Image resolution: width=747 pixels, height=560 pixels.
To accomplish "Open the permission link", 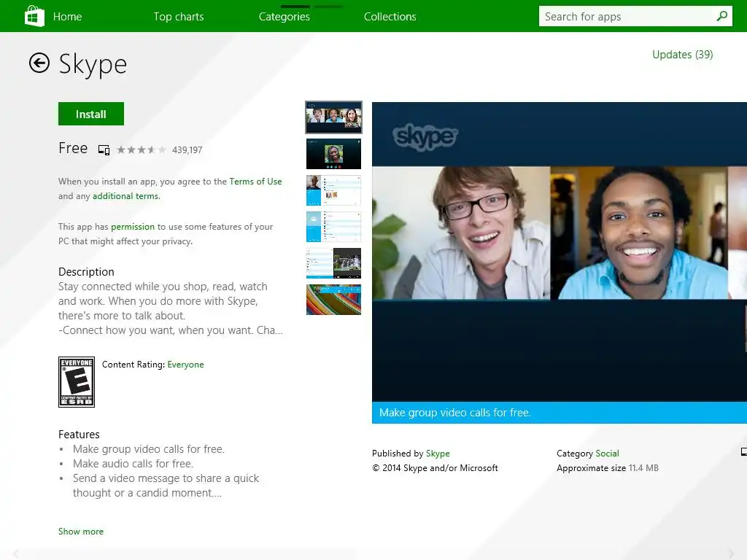I will 133,227.
